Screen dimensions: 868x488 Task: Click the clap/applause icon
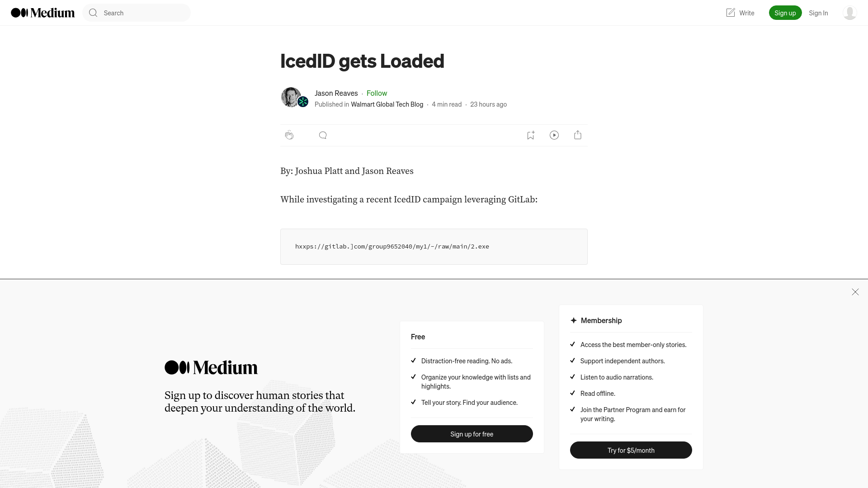coord(289,135)
